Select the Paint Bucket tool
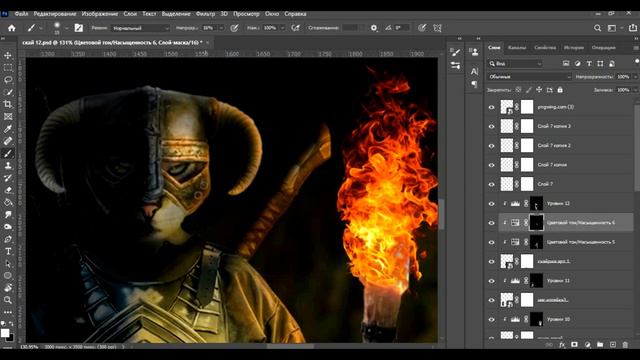The height and width of the screenshot is (360, 640). [8, 202]
